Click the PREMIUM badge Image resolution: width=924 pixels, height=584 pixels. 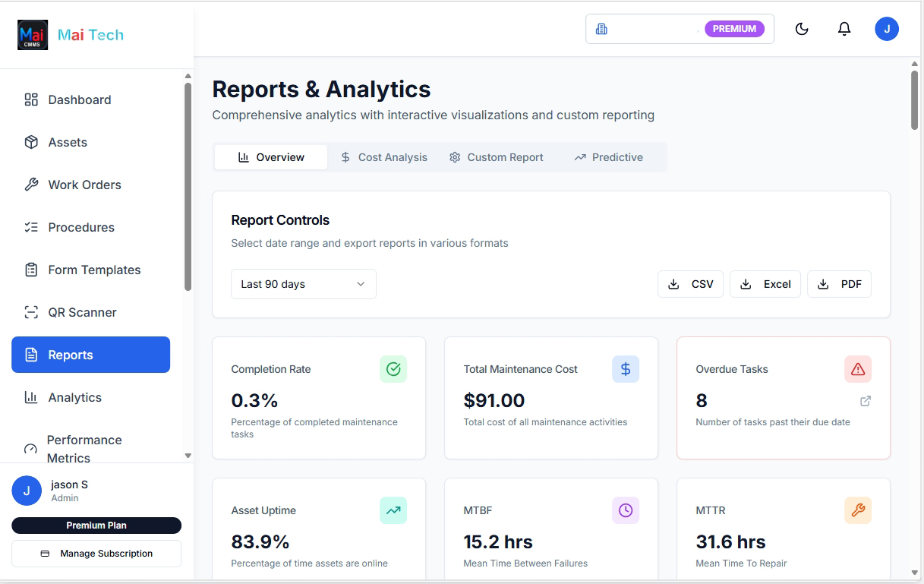click(x=734, y=28)
